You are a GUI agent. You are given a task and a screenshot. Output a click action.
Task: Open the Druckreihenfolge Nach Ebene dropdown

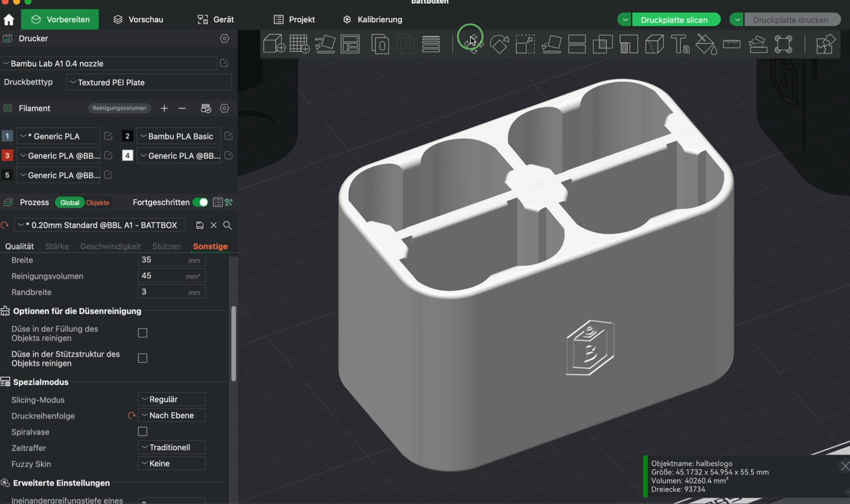click(172, 415)
